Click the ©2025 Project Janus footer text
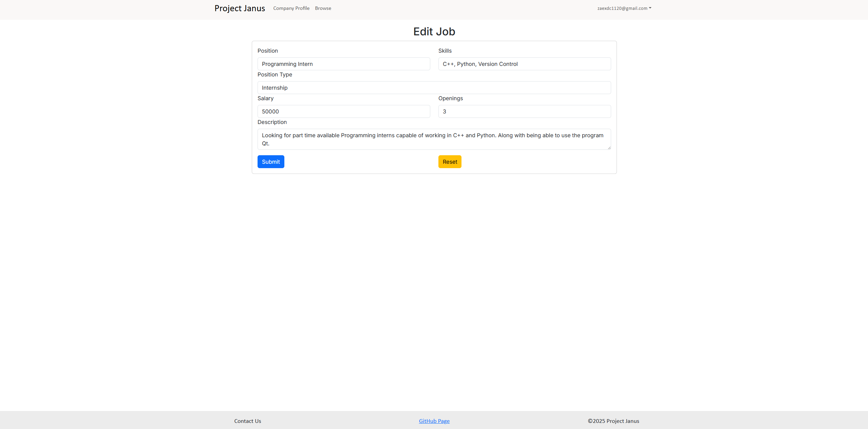The width and height of the screenshot is (868, 429). click(613, 421)
